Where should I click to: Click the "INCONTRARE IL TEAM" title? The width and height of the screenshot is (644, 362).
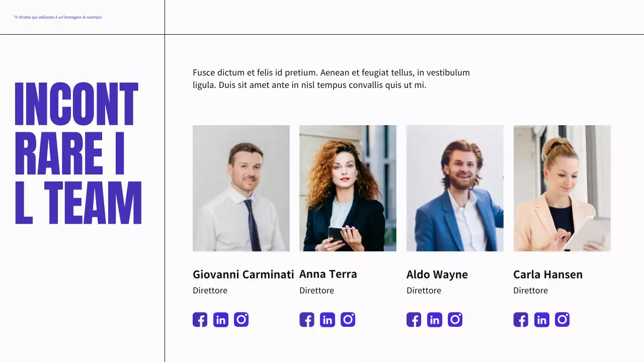[x=78, y=153]
